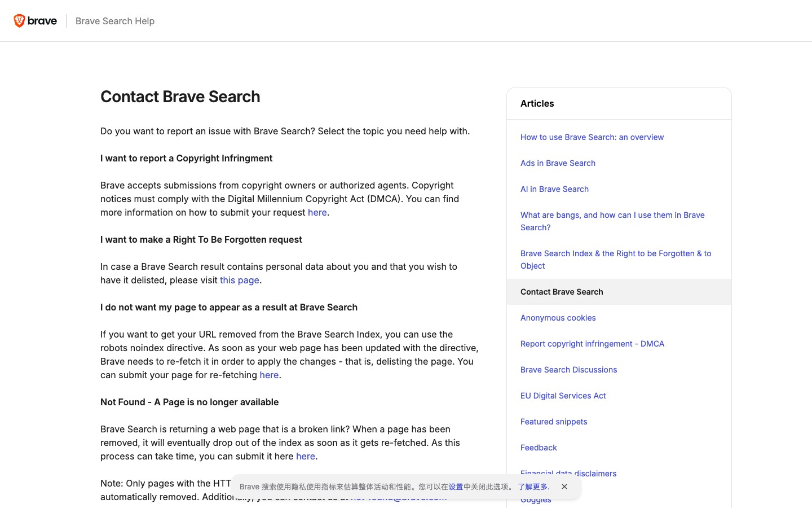Open 'AI in Brave Search' article
The height and width of the screenshot is (508, 812).
(554, 189)
